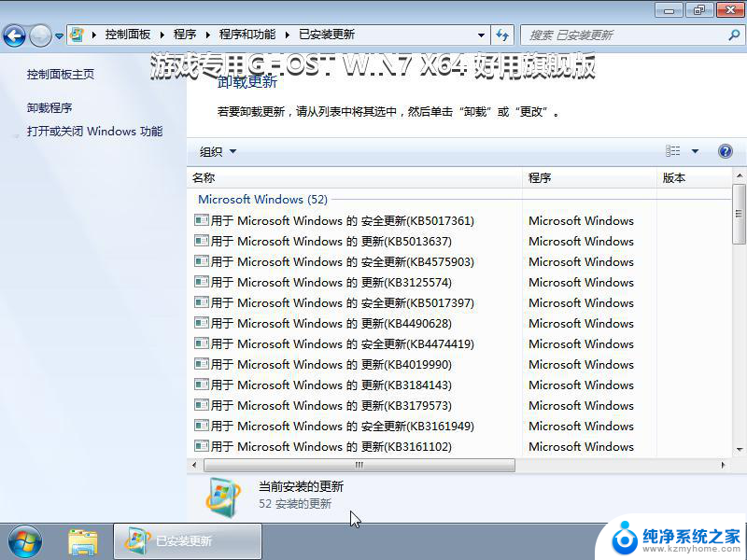Open the recent pages dropdown arrow

coord(59,35)
